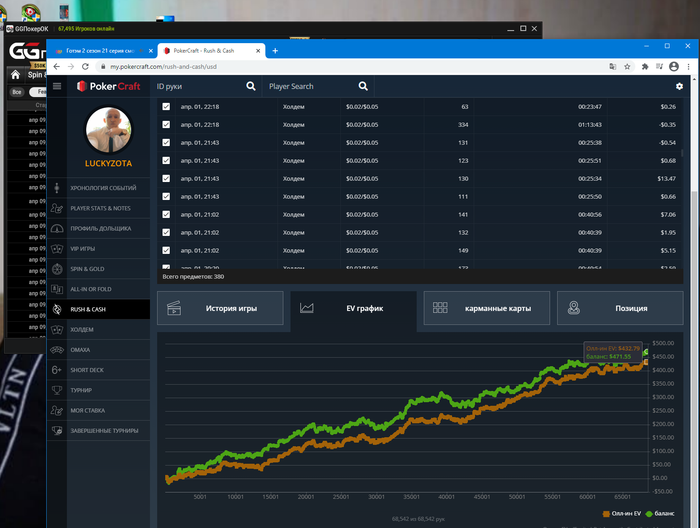This screenshot has width=700, height=528.
Task: Click the Spin tab in GGPokerOK window
Action: point(35,75)
